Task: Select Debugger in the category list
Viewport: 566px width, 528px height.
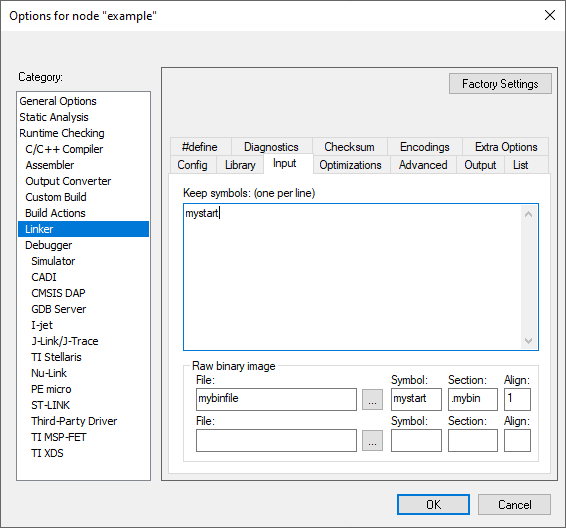Action: 48,245
